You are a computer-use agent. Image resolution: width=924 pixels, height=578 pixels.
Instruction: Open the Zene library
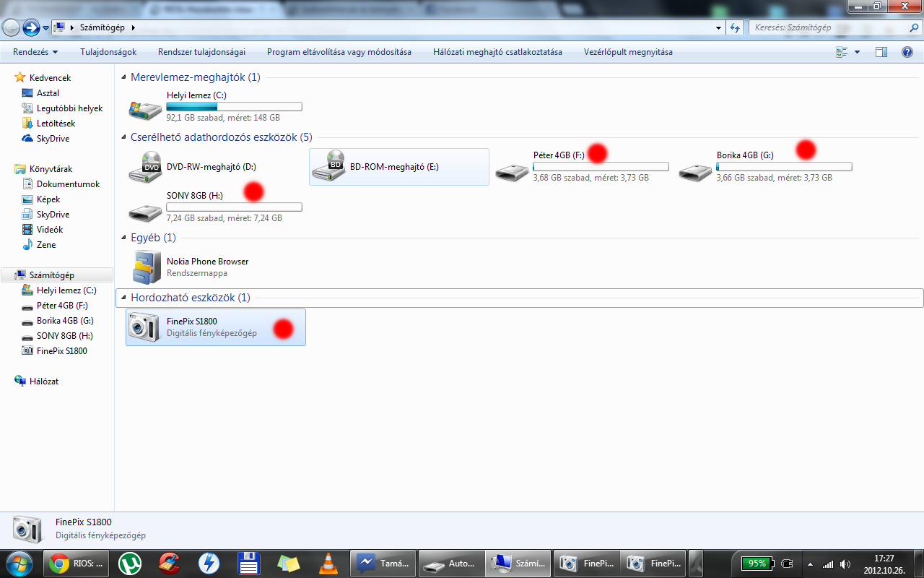[46, 244]
